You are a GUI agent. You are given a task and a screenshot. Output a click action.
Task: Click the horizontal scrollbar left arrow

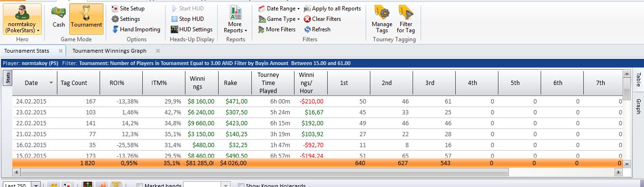(x=17, y=172)
